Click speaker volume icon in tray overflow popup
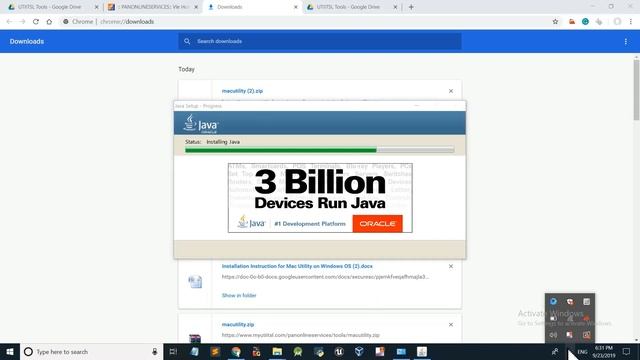This screenshot has width=640, height=360. 553,335
